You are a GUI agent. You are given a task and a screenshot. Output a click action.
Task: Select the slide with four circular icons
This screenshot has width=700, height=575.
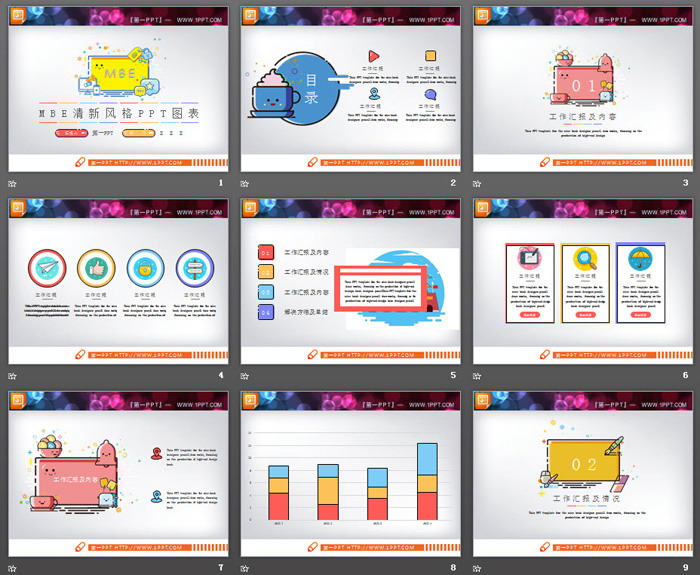(x=118, y=281)
